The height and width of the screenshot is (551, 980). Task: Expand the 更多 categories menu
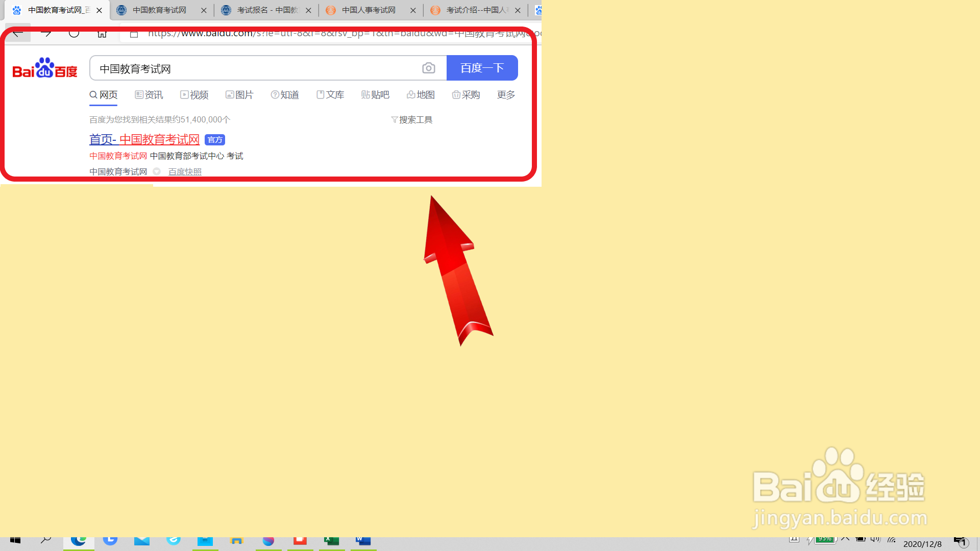[x=506, y=95]
